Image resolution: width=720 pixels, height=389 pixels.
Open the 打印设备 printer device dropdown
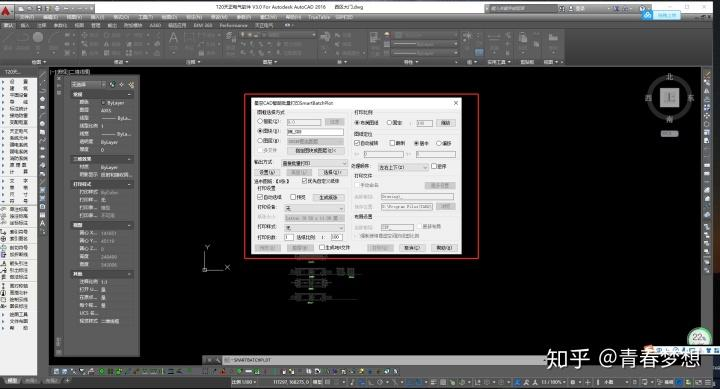pos(314,208)
